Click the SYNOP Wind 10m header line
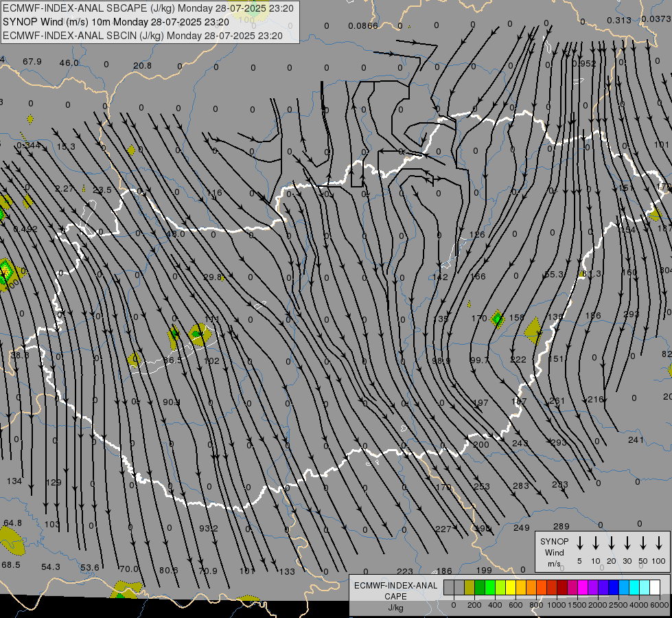The width and height of the screenshot is (672, 618). pos(116,22)
